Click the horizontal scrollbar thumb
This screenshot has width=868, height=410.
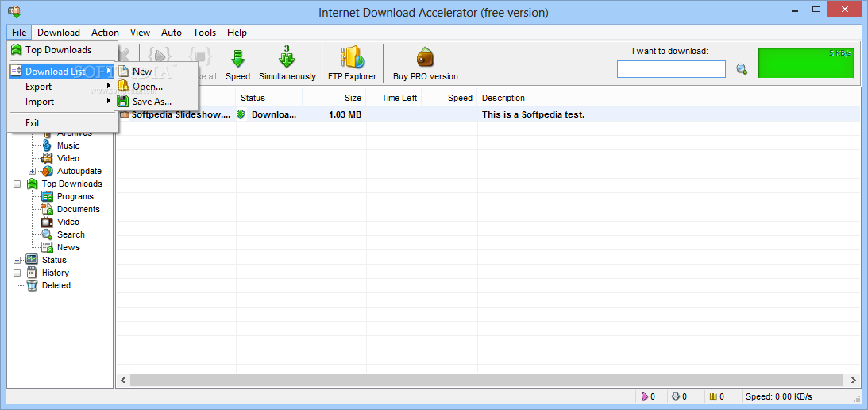pyautogui.click(x=487, y=380)
